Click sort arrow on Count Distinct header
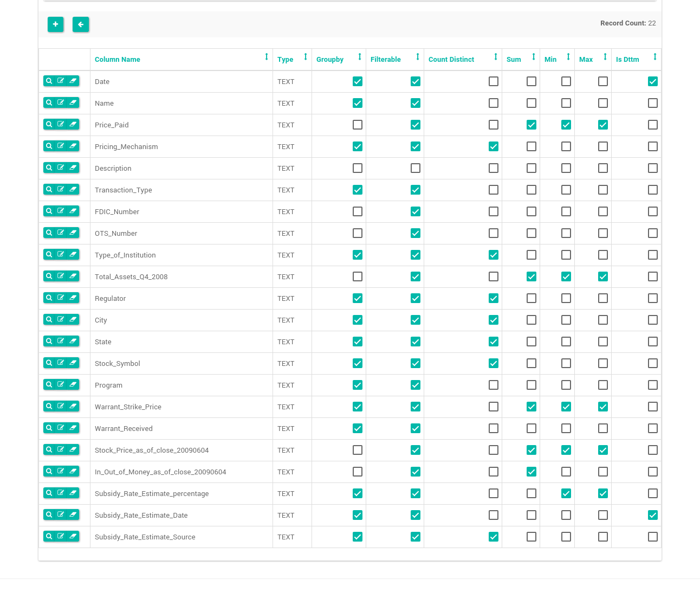The height and width of the screenshot is (592, 700). tap(496, 57)
